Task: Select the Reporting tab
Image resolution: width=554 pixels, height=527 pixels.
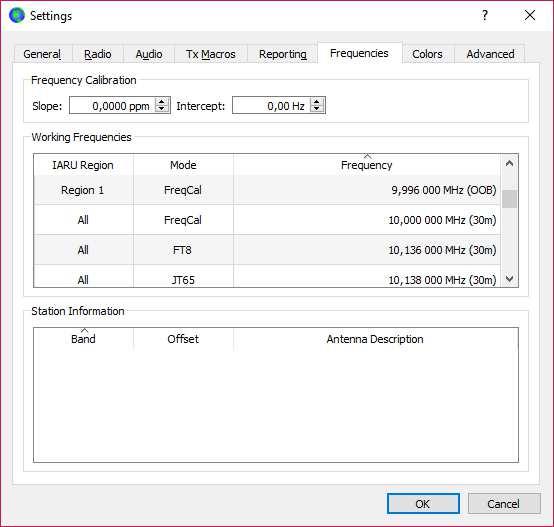Action: (283, 54)
